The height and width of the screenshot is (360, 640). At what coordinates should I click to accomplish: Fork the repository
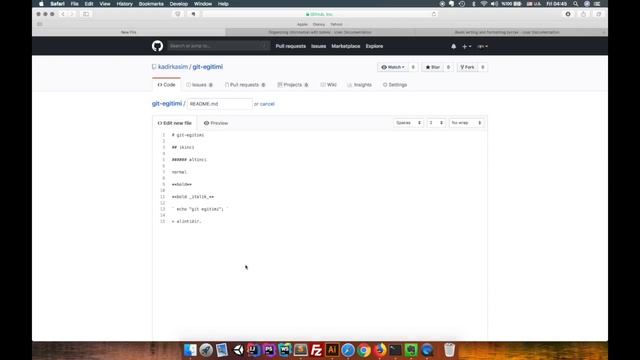(467, 67)
